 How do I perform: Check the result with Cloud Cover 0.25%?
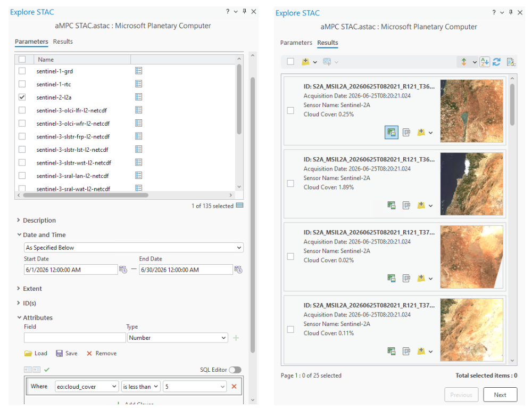(x=290, y=110)
